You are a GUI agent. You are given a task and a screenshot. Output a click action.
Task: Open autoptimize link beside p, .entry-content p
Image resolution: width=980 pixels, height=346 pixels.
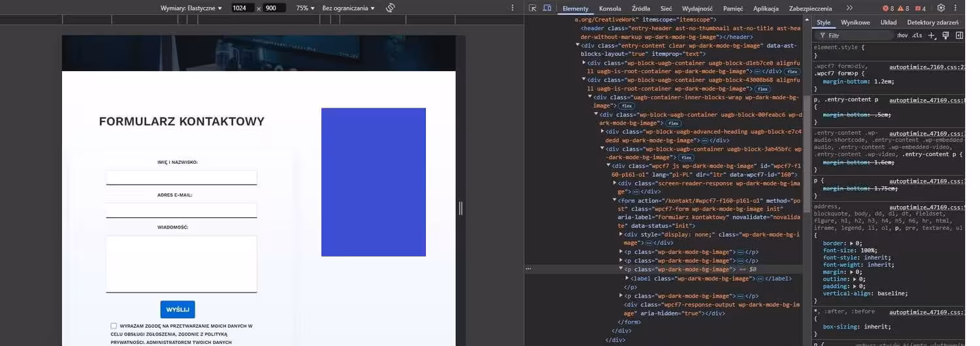927,100
